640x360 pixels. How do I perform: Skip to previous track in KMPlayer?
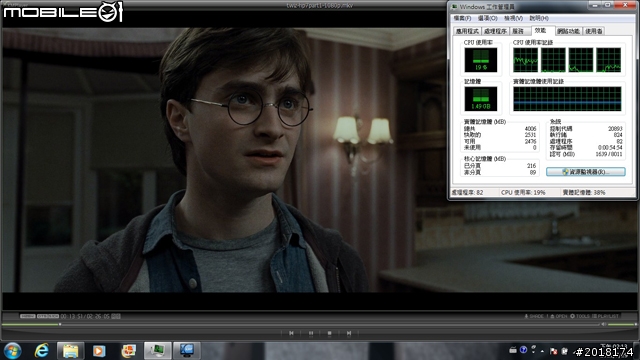(291, 333)
